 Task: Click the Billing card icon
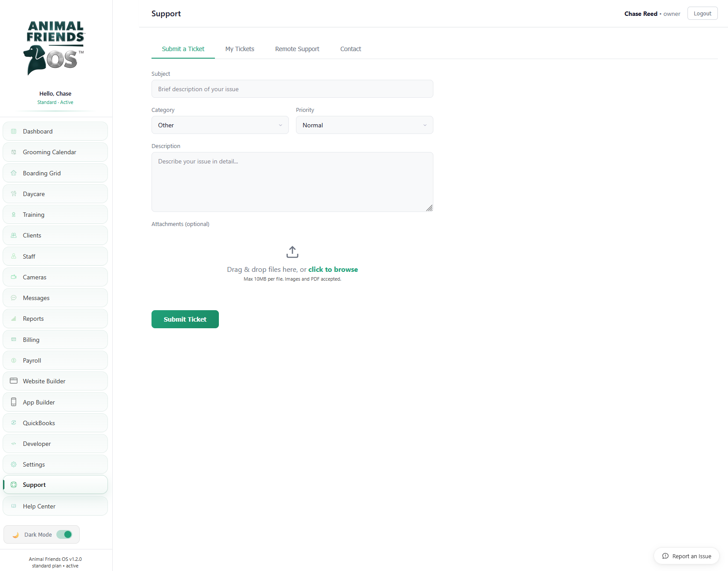pos(14,340)
